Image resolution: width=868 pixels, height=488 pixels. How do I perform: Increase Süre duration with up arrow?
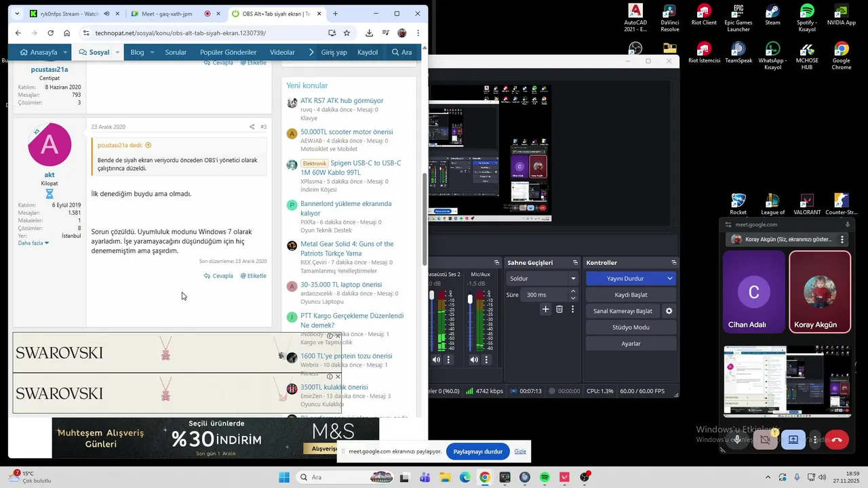(x=573, y=291)
